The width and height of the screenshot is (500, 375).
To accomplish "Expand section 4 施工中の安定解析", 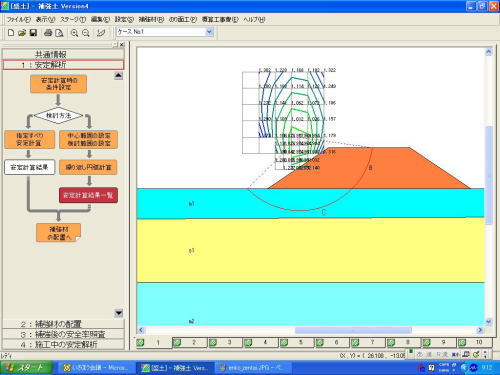I will [63, 344].
